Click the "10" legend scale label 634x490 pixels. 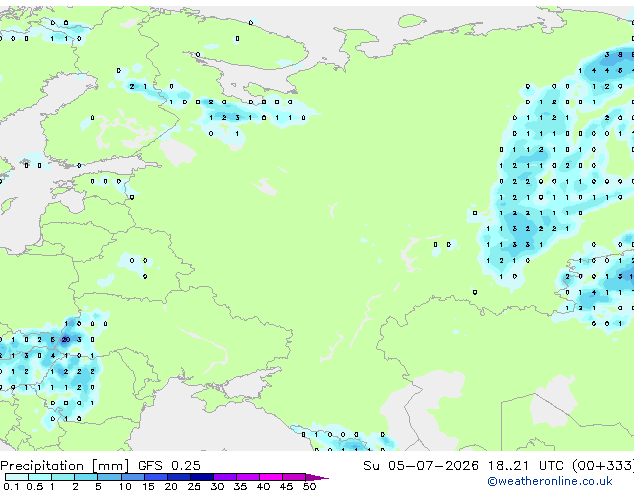click(125, 486)
